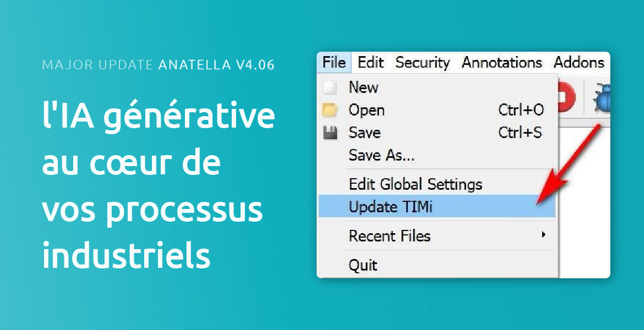Click the highlighted Update TIMi item
The height and width of the screenshot is (330, 644).
[390, 207]
